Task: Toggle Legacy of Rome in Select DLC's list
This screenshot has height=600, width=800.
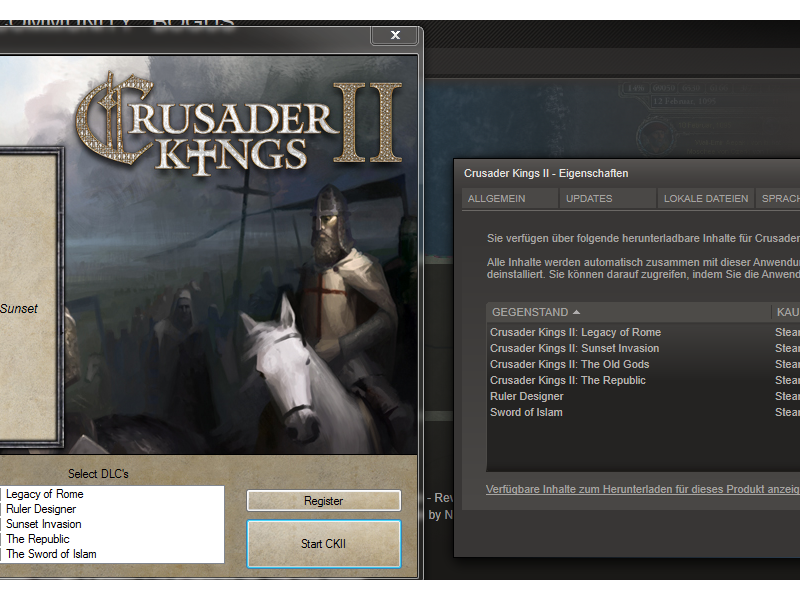Action: 45,494
